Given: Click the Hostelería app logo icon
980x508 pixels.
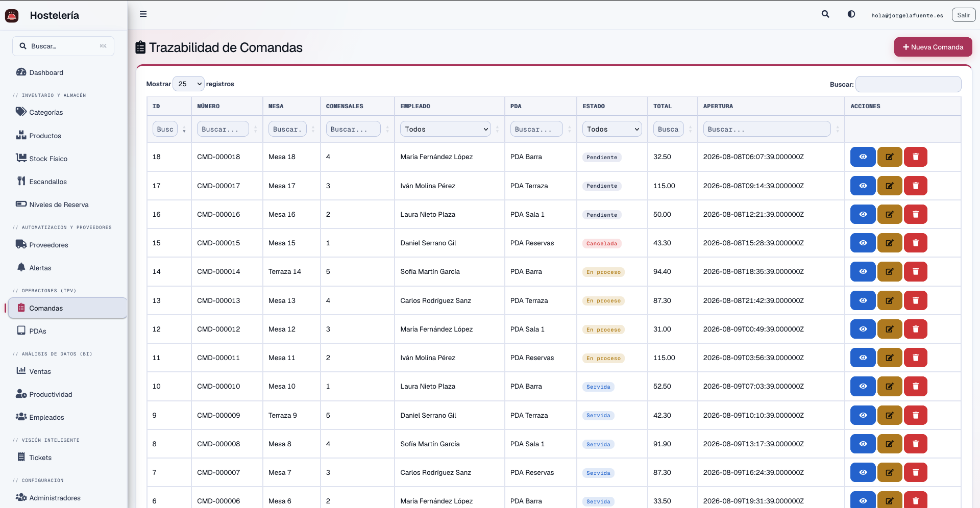Looking at the screenshot, I should pyautogui.click(x=12, y=15).
